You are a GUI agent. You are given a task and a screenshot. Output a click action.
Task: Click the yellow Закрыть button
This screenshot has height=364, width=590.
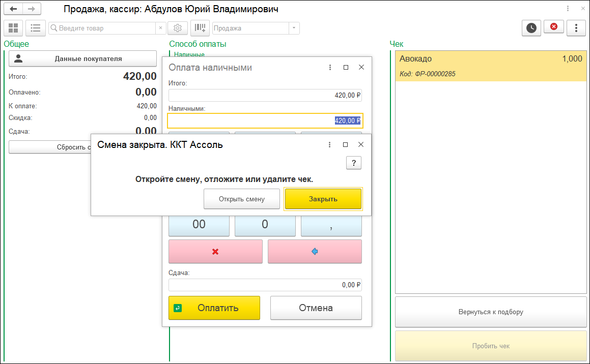[323, 199]
